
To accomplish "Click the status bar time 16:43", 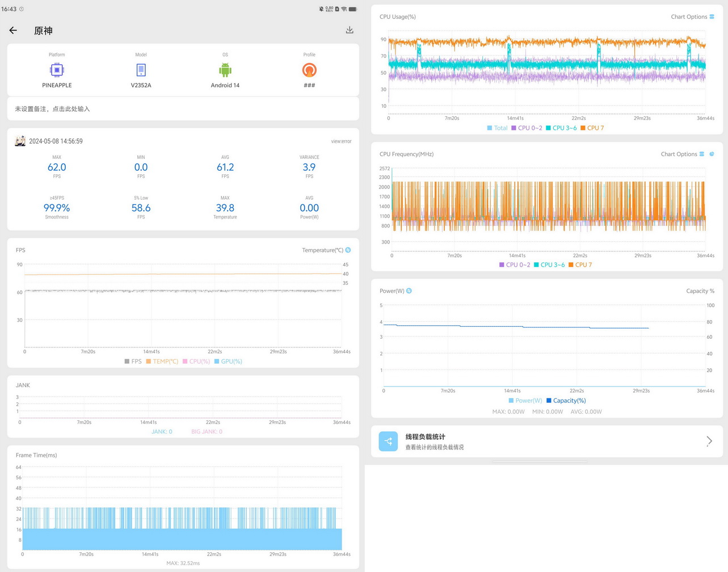I will click(9, 9).
